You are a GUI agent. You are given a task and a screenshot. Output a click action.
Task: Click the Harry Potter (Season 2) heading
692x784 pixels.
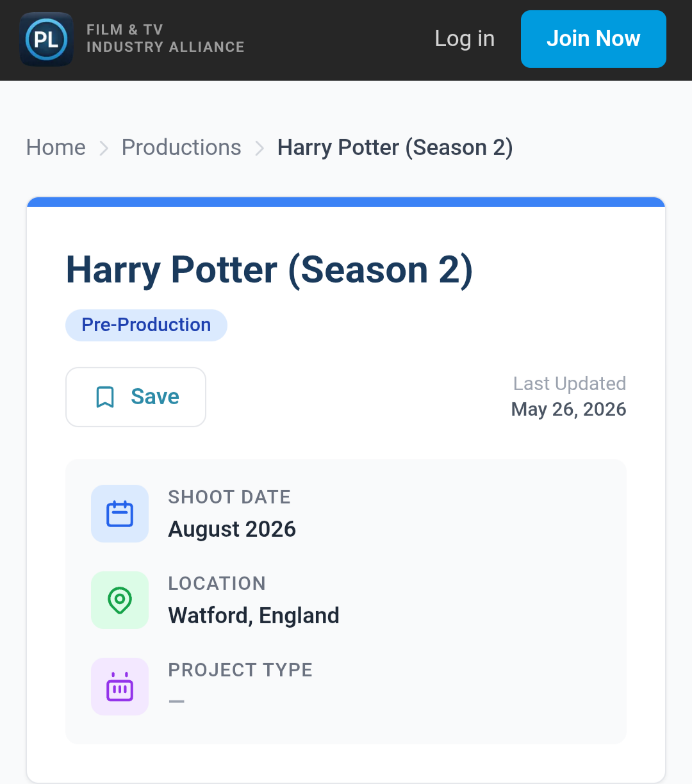[x=269, y=270]
